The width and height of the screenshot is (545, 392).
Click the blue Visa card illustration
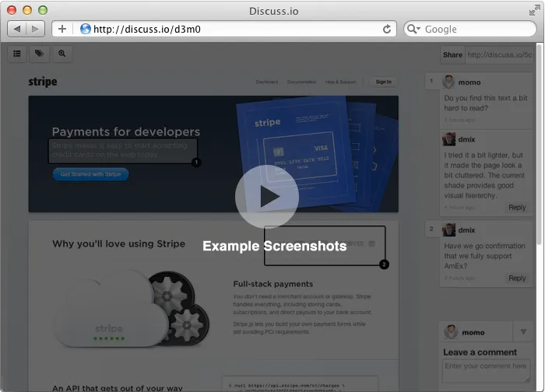[301, 157]
